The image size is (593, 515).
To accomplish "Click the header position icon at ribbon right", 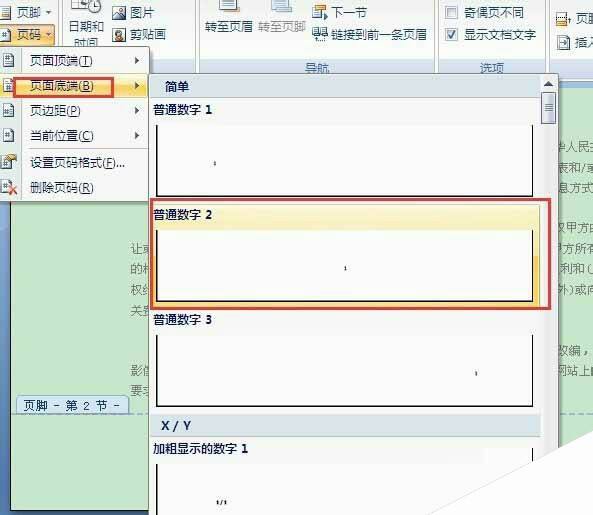I will click(563, 18).
